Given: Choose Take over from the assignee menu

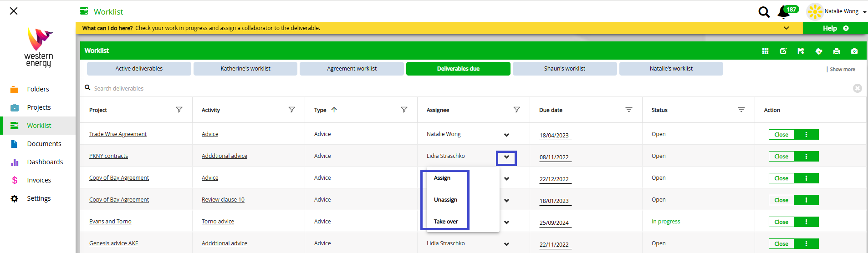Looking at the screenshot, I should (x=446, y=222).
